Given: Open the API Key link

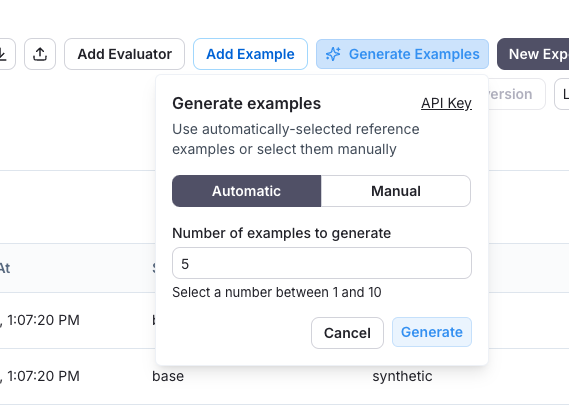Looking at the screenshot, I should [446, 103].
